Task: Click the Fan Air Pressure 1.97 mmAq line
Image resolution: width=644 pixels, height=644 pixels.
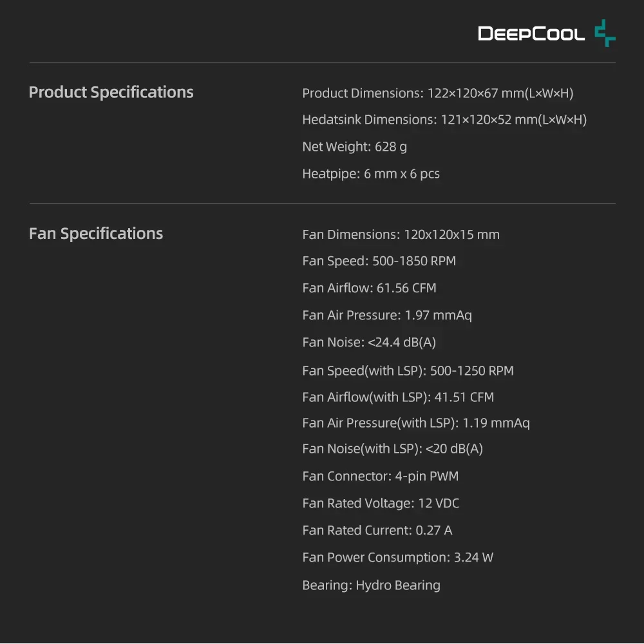Action: coord(386,315)
